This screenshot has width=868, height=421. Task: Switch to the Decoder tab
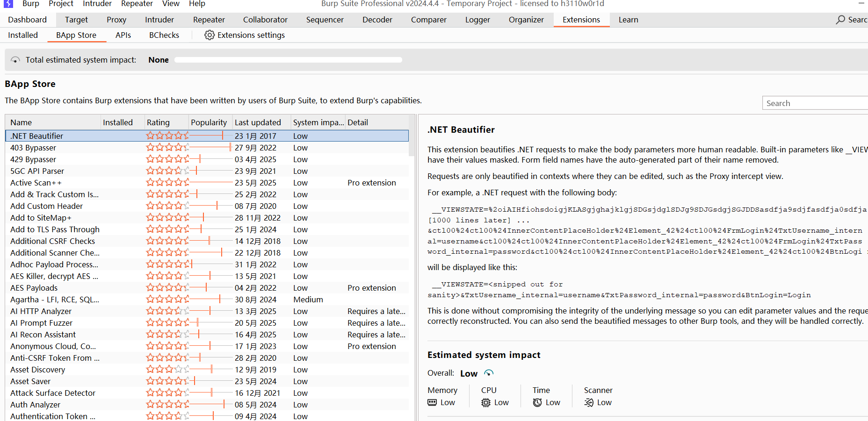point(377,20)
